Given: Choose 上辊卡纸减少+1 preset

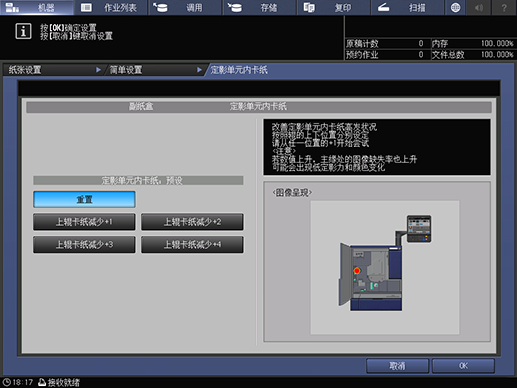Looking at the screenshot, I should [x=84, y=222].
